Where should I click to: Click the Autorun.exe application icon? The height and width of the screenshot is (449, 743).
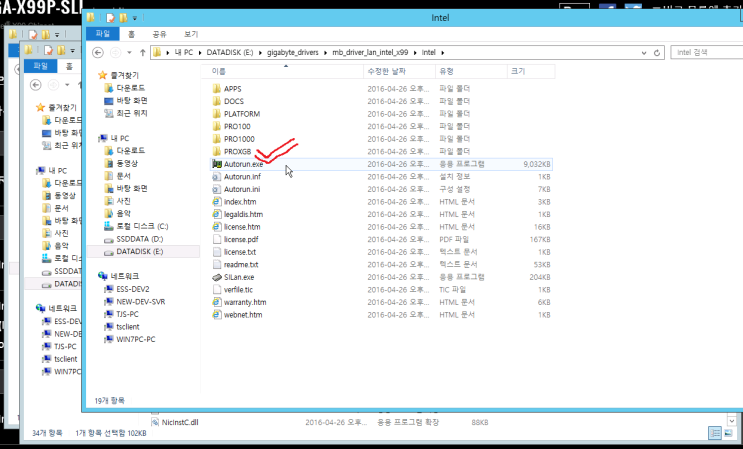[x=217, y=164]
